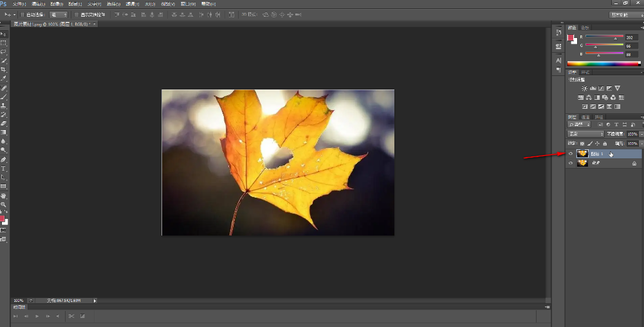Select the Crop tool
This screenshot has height=327, width=644.
coord(3,70)
